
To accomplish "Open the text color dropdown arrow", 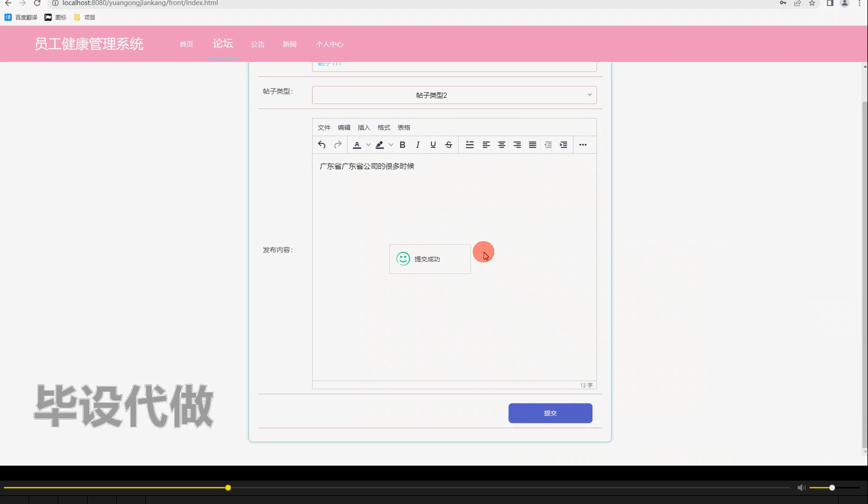I will coord(367,144).
